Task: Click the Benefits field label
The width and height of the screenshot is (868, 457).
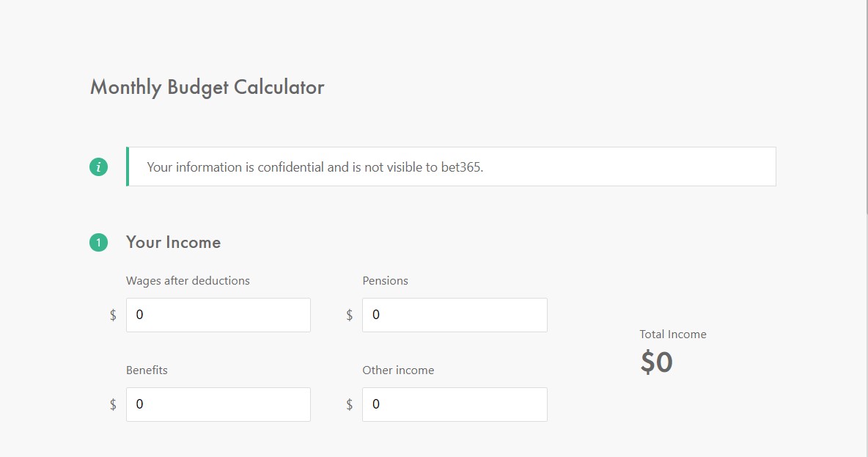Action: pyautogui.click(x=147, y=370)
